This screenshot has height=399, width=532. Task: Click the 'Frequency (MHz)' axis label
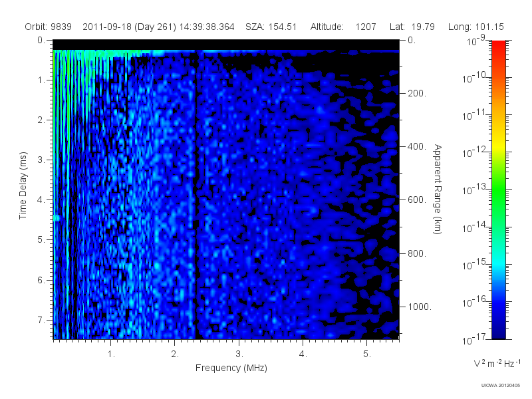(231, 368)
